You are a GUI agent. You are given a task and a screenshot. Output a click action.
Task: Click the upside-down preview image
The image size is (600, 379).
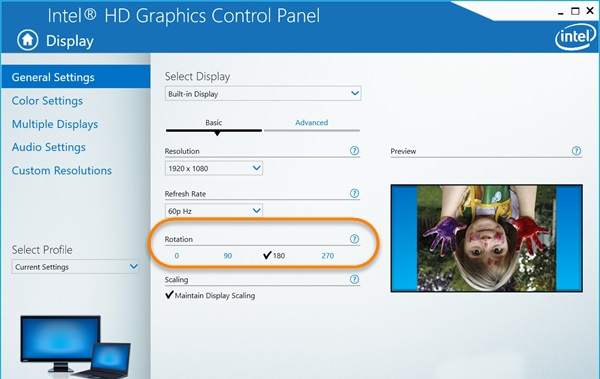pyautogui.click(x=486, y=238)
